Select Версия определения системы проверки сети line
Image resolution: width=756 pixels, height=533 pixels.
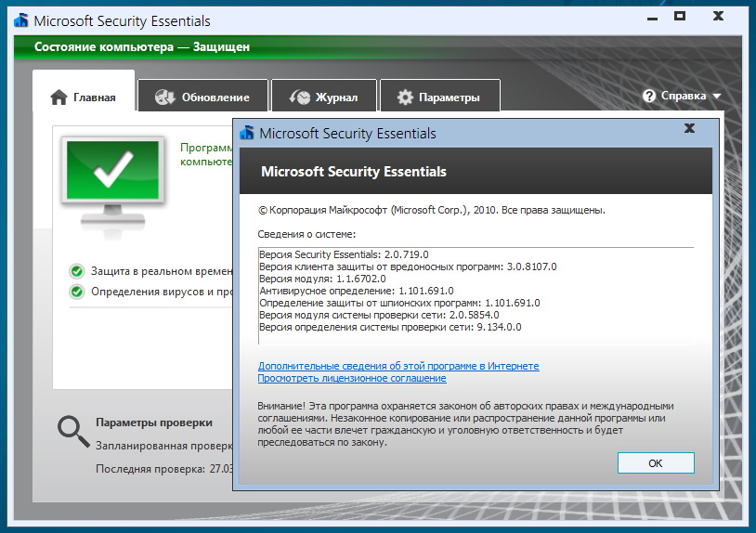[390, 327]
